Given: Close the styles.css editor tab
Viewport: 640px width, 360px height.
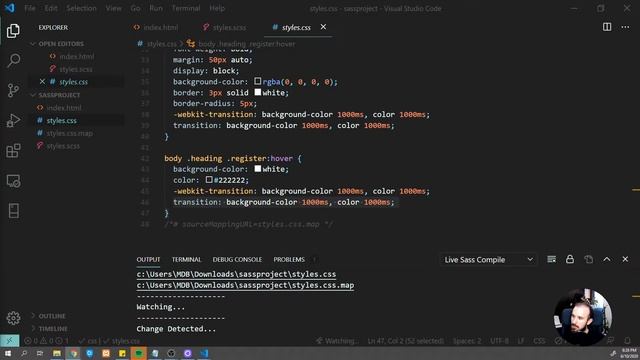Looking at the screenshot, I should coord(323,27).
